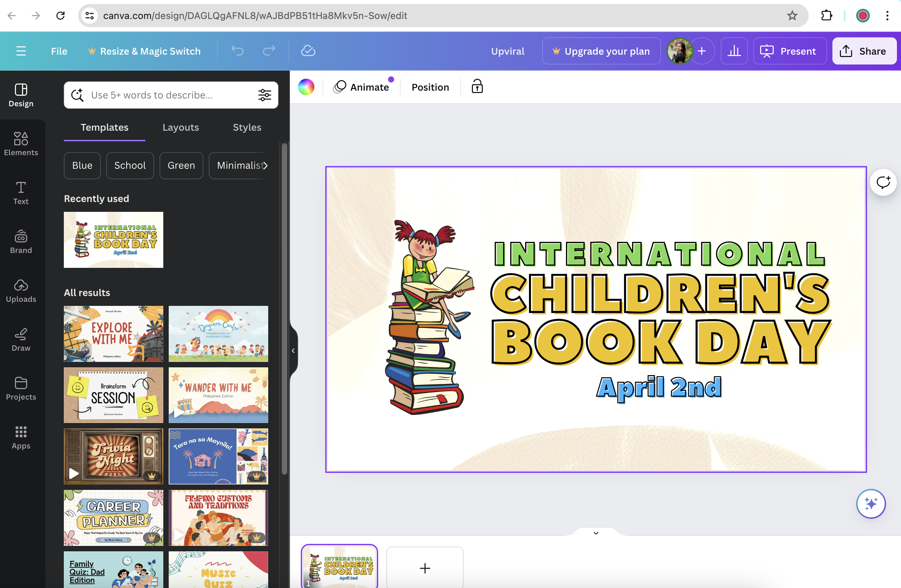901x588 pixels.
Task: Collapse the side panel with arrow handle
Action: 293,351
